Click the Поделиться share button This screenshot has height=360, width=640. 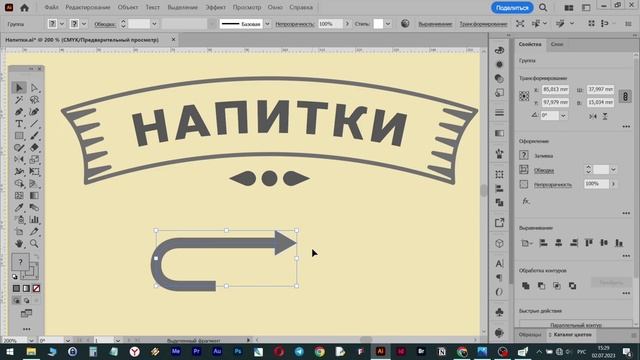pos(512,8)
